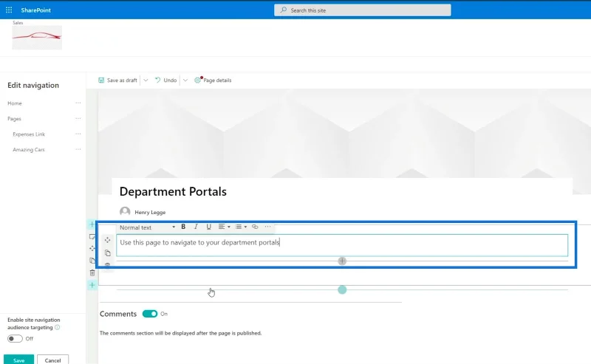Click the audience targeting info icon
The width and height of the screenshot is (591, 364).
[58, 327]
